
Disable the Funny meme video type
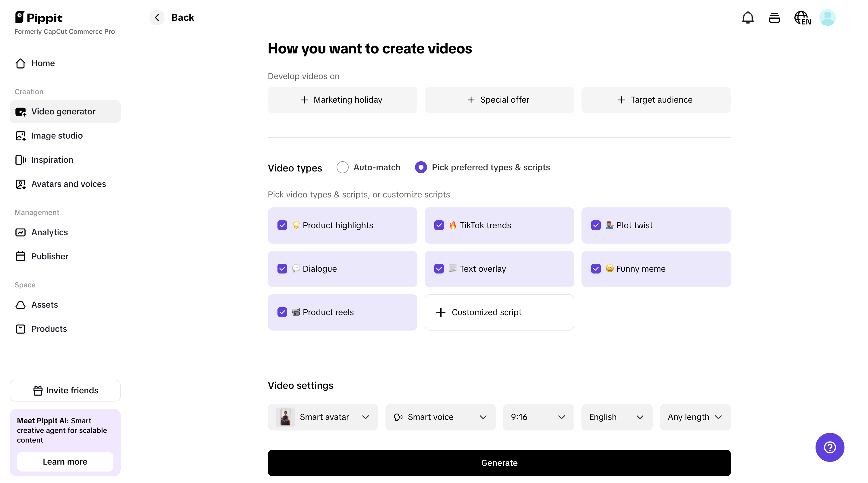[x=596, y=268]
